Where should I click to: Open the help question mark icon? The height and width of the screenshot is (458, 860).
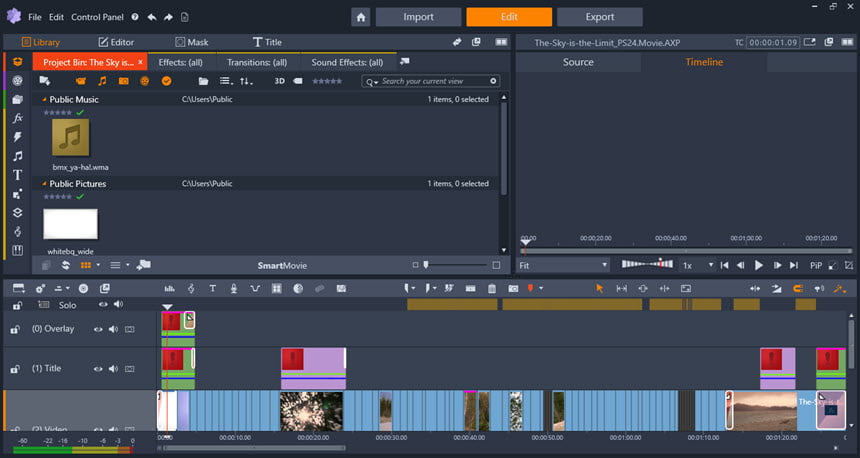(135, 17)
